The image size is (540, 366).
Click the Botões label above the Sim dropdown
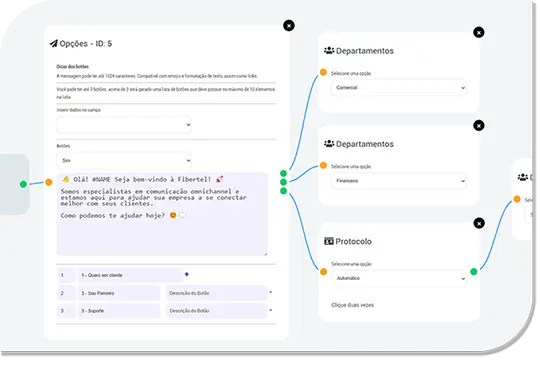point(63,146)
